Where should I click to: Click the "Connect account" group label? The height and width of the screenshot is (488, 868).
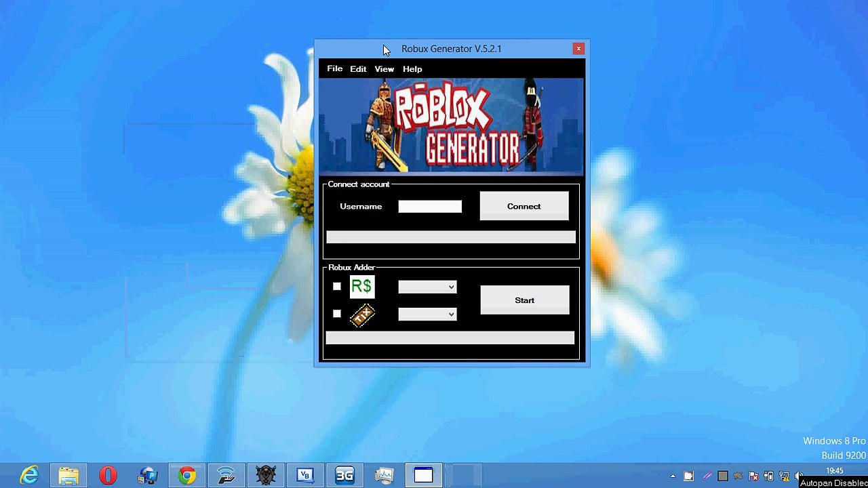point(359,184)
